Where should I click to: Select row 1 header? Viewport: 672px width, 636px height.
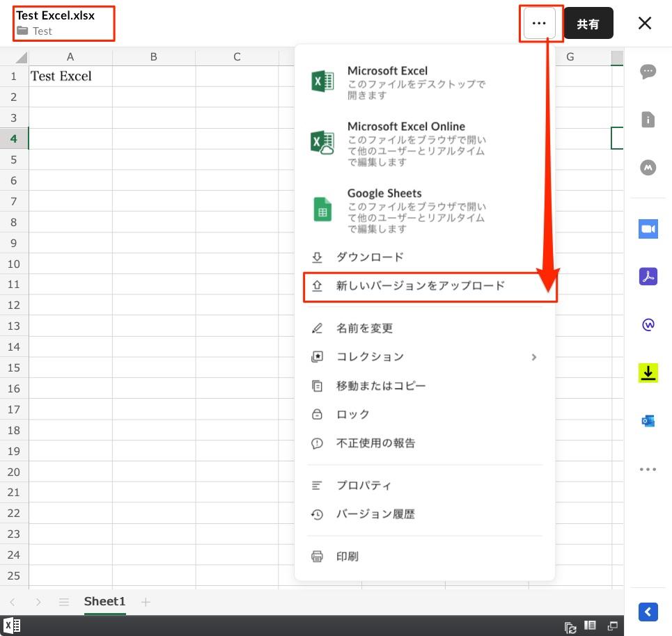[14, 77]
